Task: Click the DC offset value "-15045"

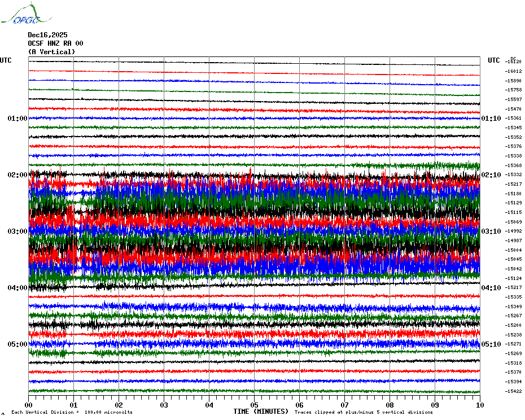Action: [x=513, y=259]
